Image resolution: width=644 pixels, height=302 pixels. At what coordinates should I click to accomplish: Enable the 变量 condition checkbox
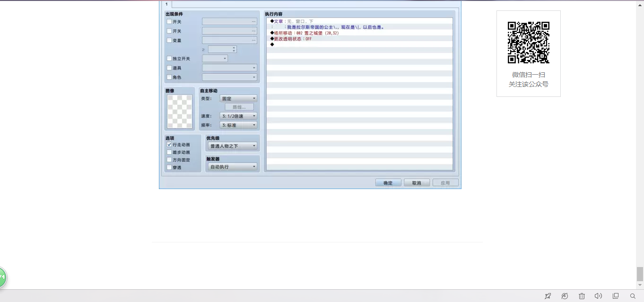(169, 41)
